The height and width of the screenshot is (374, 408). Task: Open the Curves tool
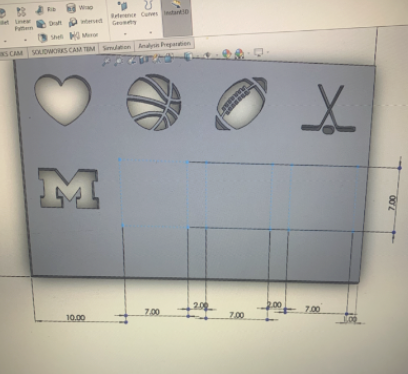click(x=149, y=9)
